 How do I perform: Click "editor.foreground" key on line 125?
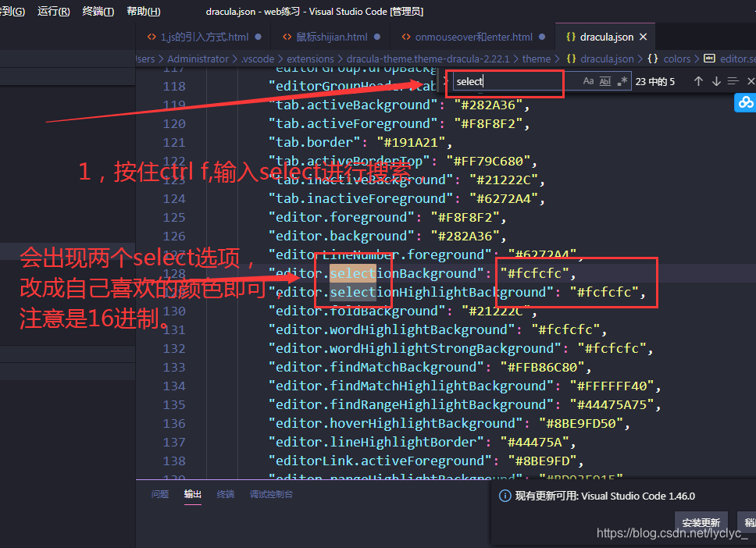pos(341,217)
